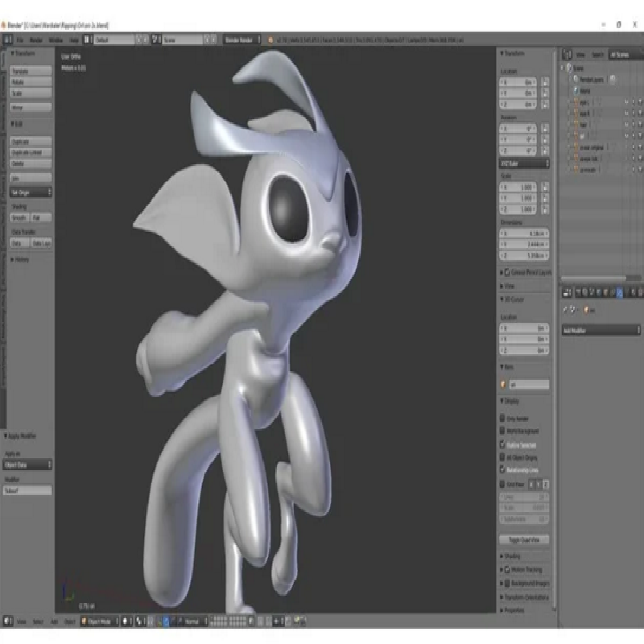Open the Object menu in the 3D View header
644x644 pixels.
pos(70,621)
